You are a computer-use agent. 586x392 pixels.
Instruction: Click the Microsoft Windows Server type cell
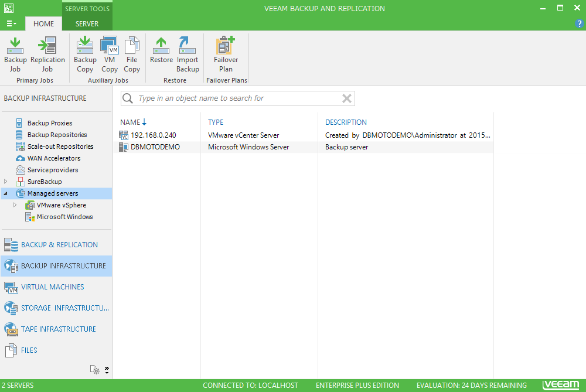pos(248,147)
